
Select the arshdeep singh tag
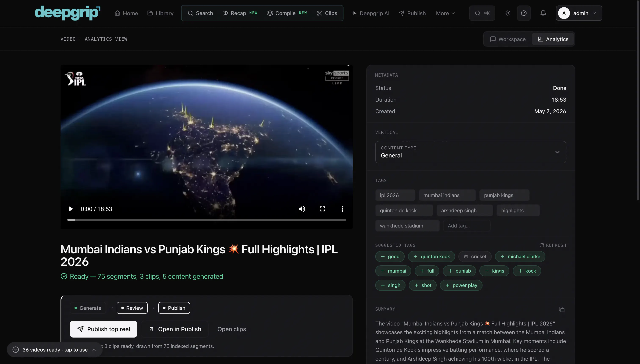tap(465, 210)
